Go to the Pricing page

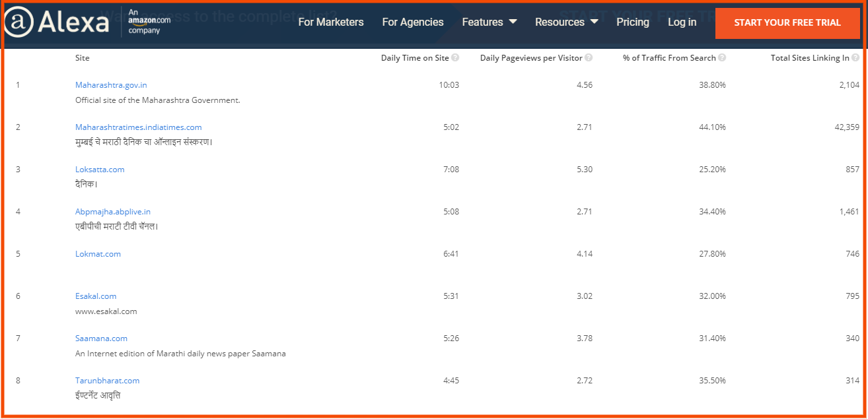tap(633, 22)
